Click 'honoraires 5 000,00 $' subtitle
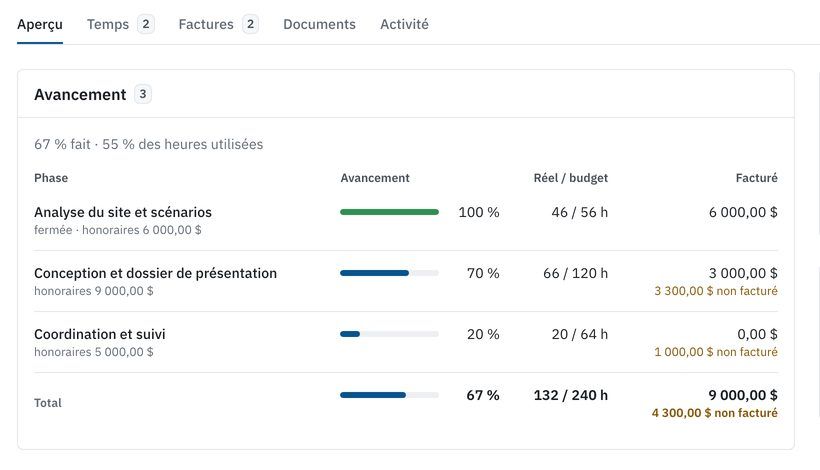The height and width of the screenshot is (470, 820). [94, 352]
